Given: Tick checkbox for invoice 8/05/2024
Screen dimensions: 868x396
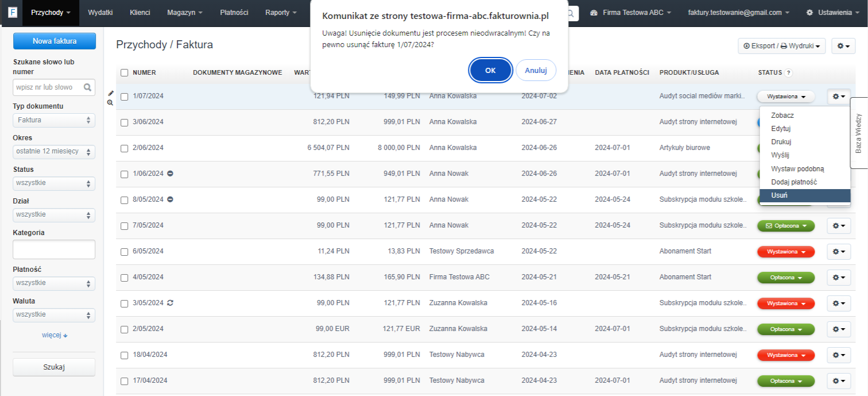Looking at the screenshot, I should click(125, 200).
